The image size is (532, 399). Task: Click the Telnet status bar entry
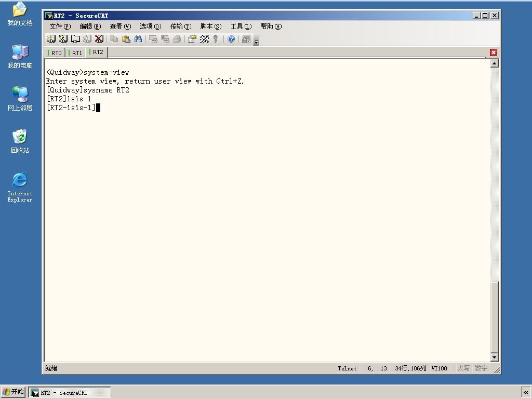pos(347,368)
